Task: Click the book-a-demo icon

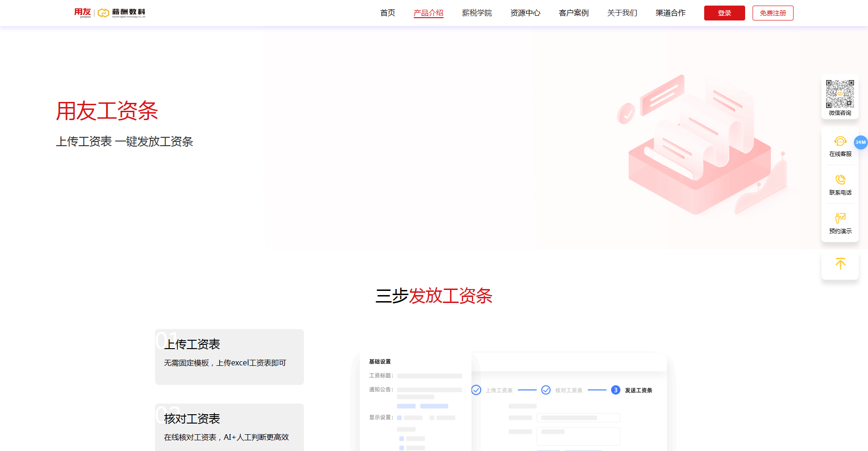Action: click(840, 218)
